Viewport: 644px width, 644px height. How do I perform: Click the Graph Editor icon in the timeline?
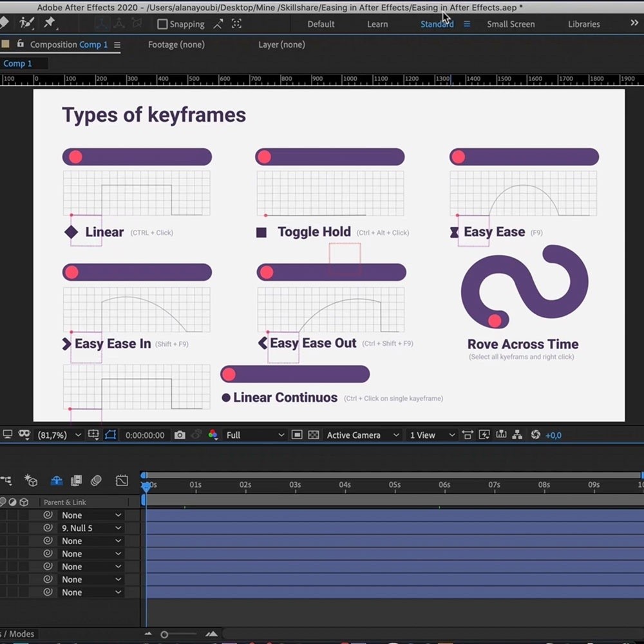tap(122, 480)
